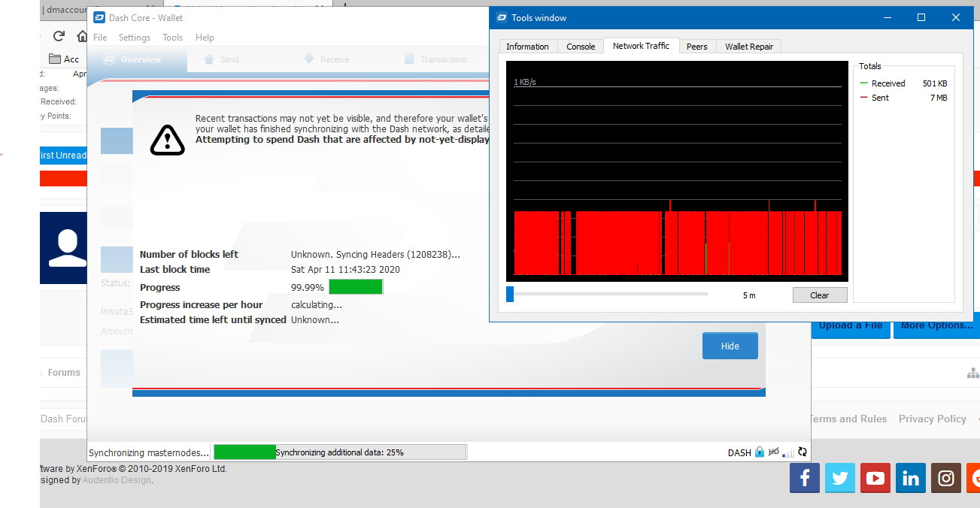
Task: Open the Privacy Policy link
Action: click(x=933, y=419)
